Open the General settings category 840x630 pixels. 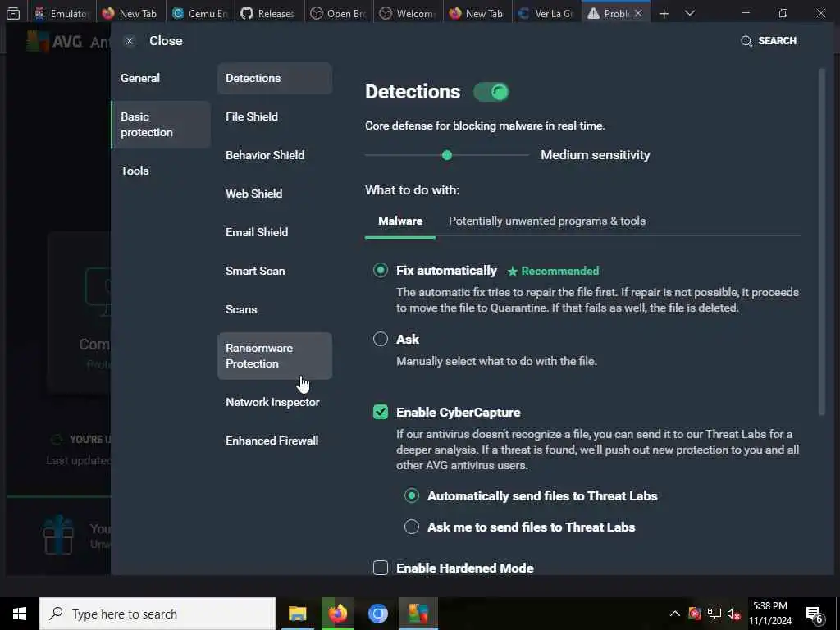161,78
